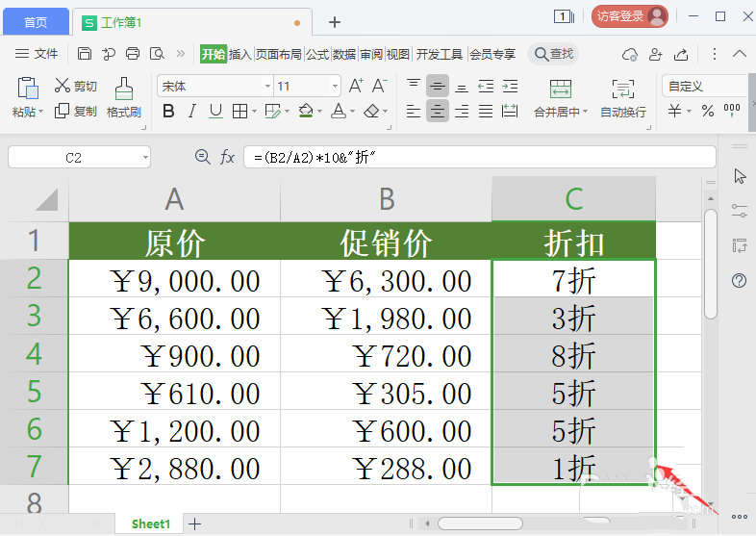Screen dimensions: 756x536
Task: Expand the Paste options arrow
Action: click(41, 112)
